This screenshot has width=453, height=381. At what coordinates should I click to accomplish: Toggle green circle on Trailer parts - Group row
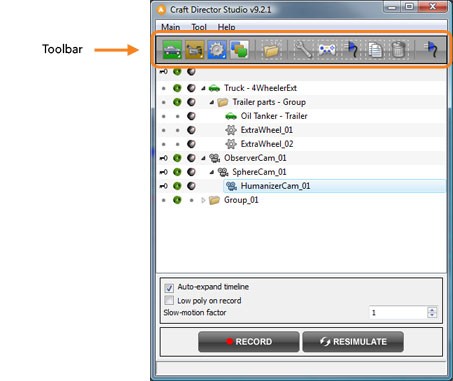tap(177, 102)
